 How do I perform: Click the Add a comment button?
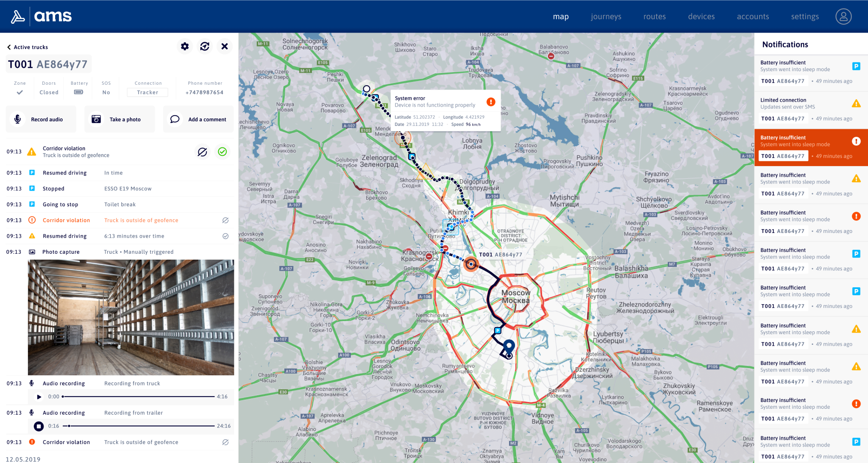[x=198, y=119]
